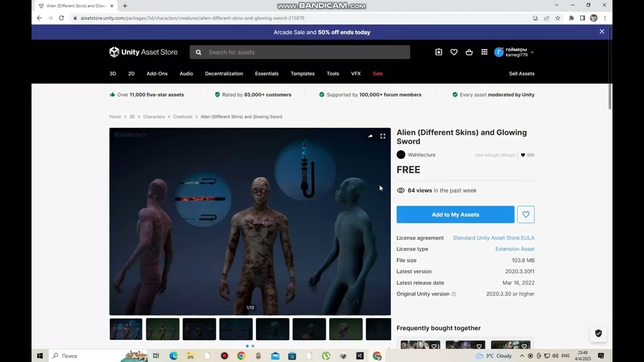
Task: Open the Audio menu
Action: click(186, 73)
